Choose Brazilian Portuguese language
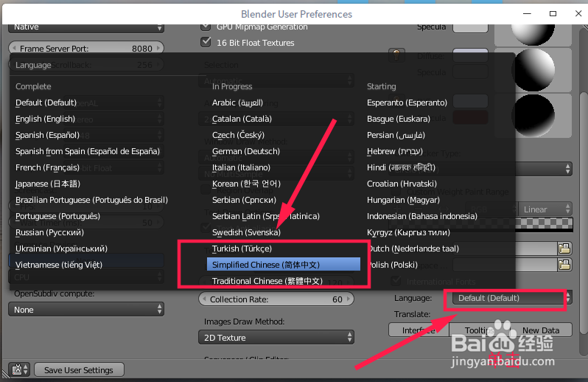Viewport: 588px width, 382px height. click(x=91, y=200)
